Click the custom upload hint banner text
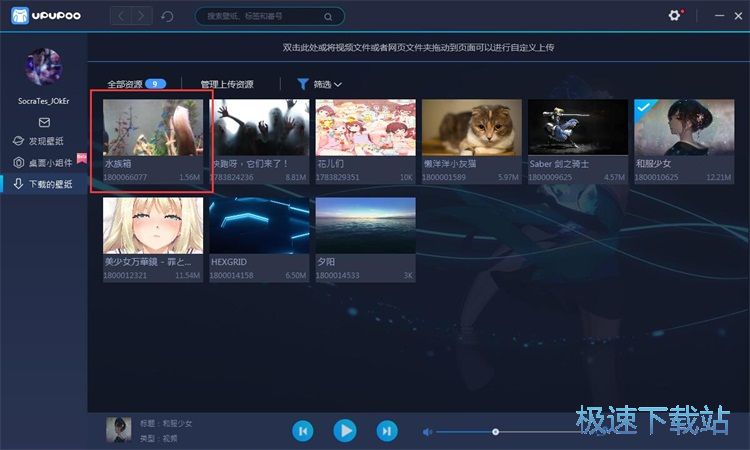Screen dimensions: 750x450 pyautogui.click(x=418, y=47)
